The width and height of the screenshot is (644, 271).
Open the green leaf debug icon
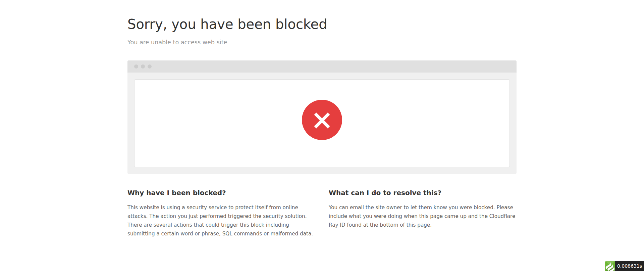coord(610,266)
